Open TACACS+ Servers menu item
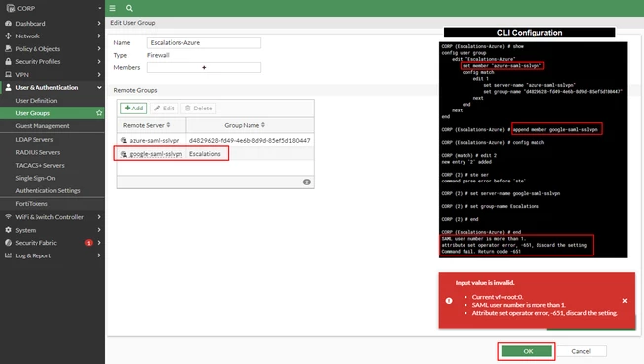 (x=39, y=165)
